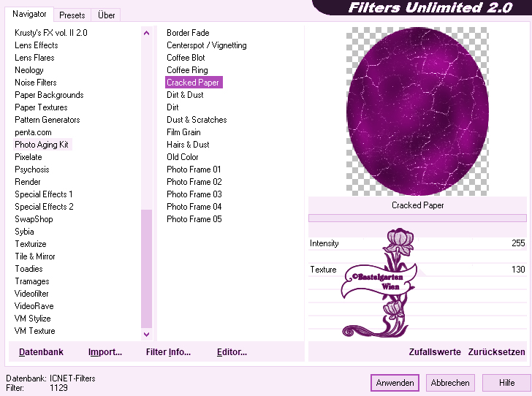Select the penta.com category
The height and width of the screenshot is (396, 532).
click(x=33, y=132)
